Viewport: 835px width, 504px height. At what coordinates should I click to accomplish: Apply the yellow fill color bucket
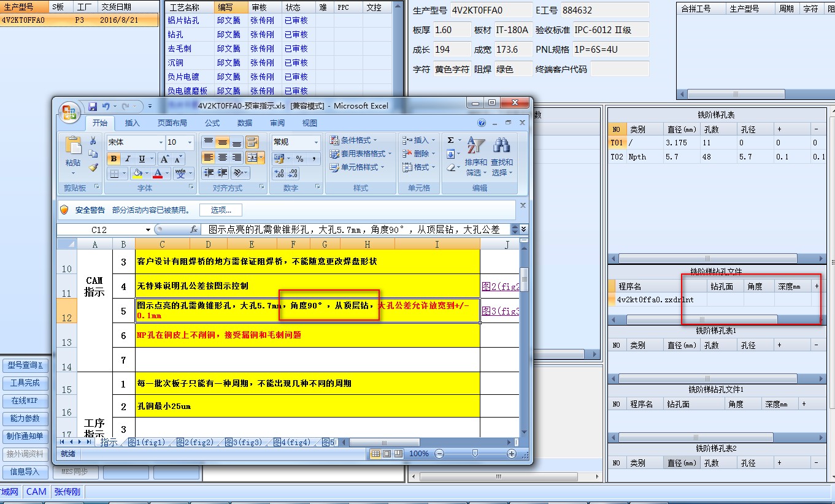pyautogui.click(x=137, y=174)
